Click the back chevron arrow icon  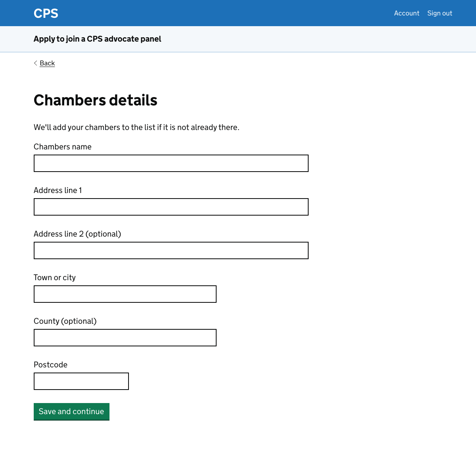click(x=35, y=63)
